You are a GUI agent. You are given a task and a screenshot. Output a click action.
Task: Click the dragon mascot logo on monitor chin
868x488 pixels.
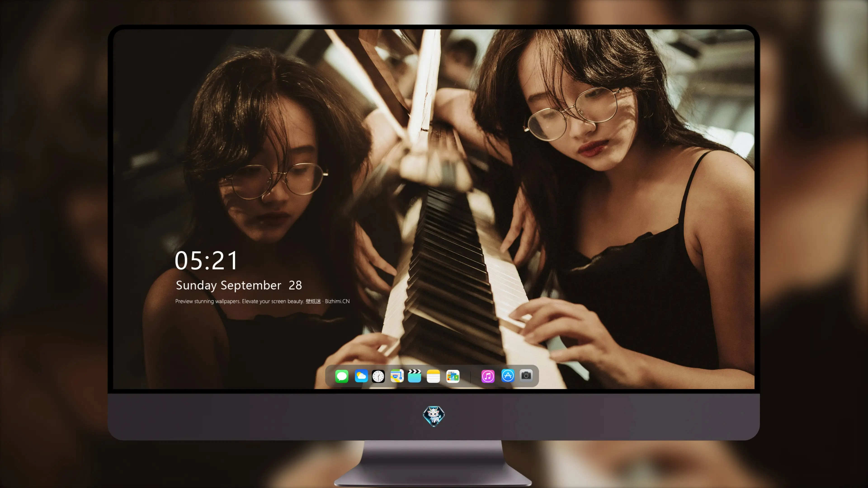434,416
